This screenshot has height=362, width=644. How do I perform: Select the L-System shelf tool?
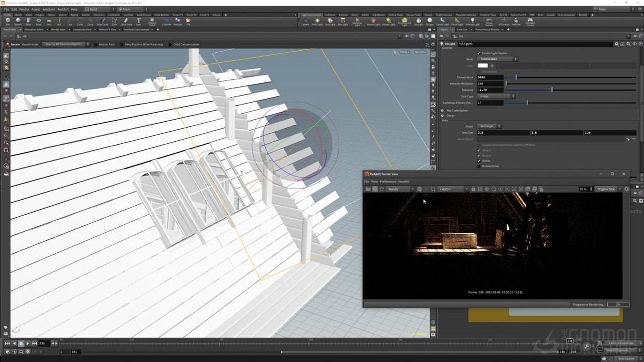coord(167,22)
